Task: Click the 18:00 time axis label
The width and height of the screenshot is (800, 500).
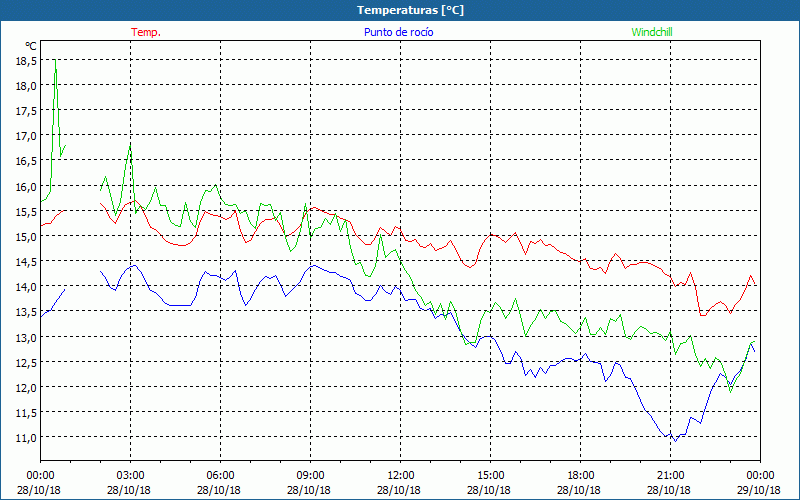Action: tap(581, 476)
